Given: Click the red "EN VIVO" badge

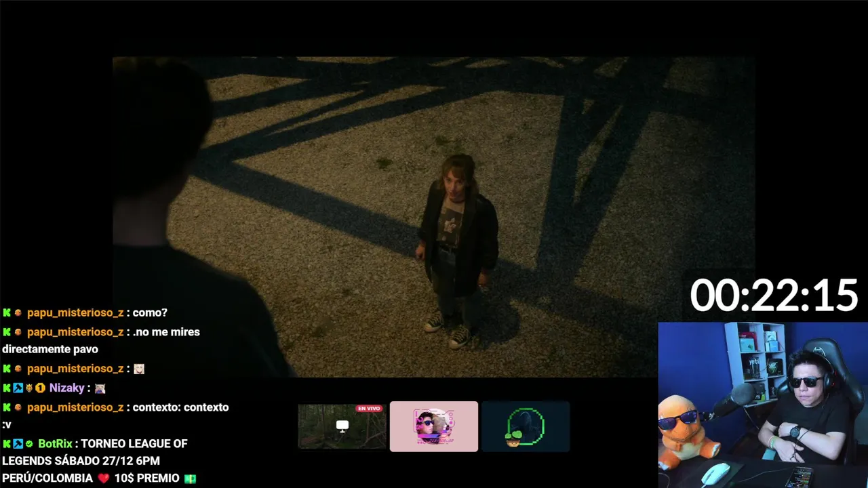Looking at the screenshot, I should pos(370,409).
